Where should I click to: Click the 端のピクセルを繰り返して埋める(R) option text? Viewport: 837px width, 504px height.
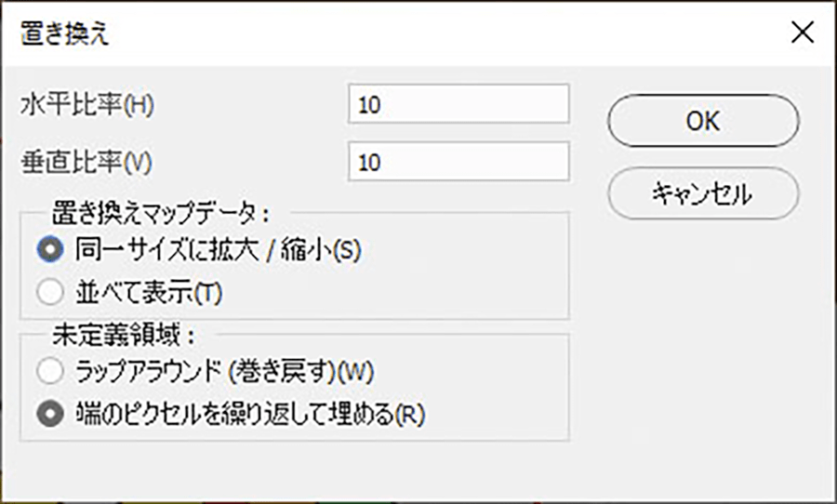(x=251, y=414)
